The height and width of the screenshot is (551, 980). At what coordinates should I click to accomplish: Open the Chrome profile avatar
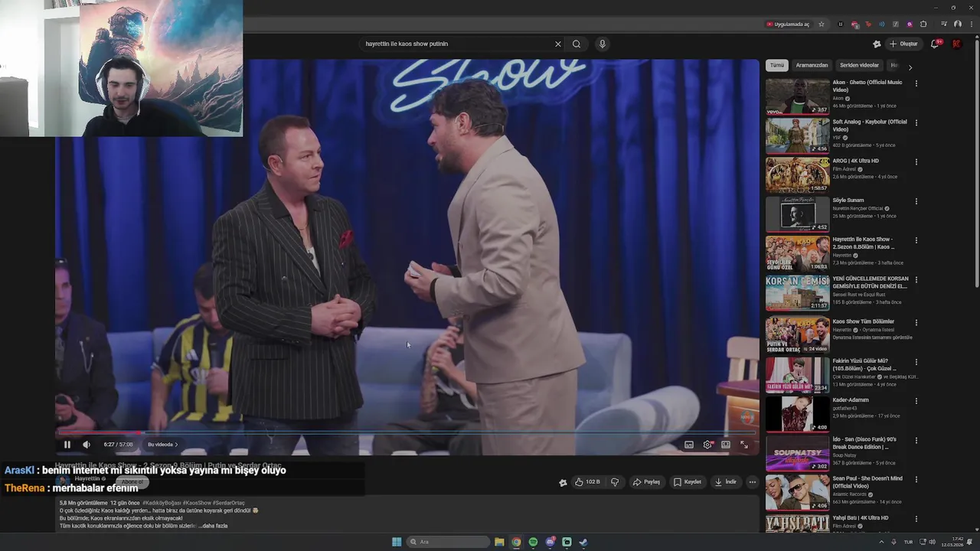tap(957, 24)
